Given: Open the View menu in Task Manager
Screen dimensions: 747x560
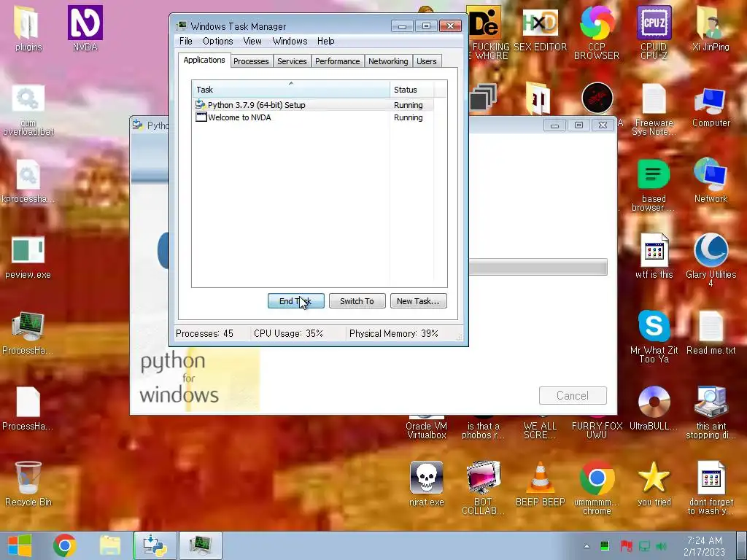Looking at the screenshot, I should click(252, 41).
